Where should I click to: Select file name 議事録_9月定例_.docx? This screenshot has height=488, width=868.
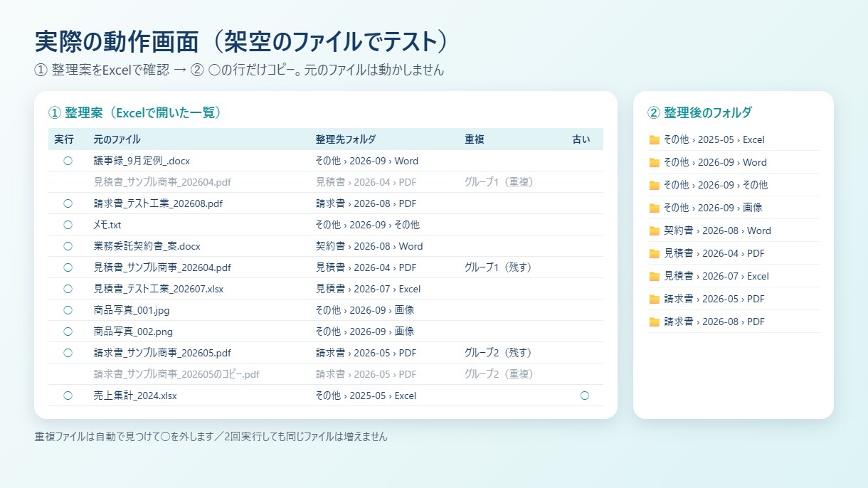[x=142, y=161]
